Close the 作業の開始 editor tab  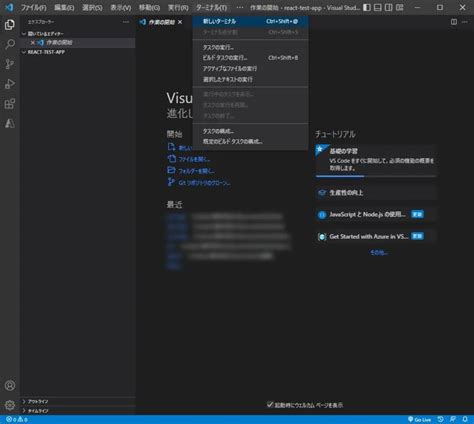pyautogui.click(x=180, y=22)
